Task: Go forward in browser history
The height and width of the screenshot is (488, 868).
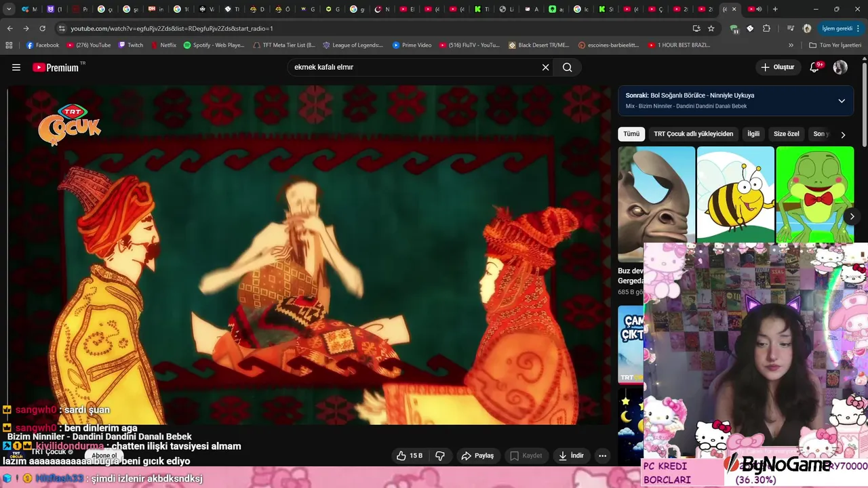Action: (x=26, y=28)
